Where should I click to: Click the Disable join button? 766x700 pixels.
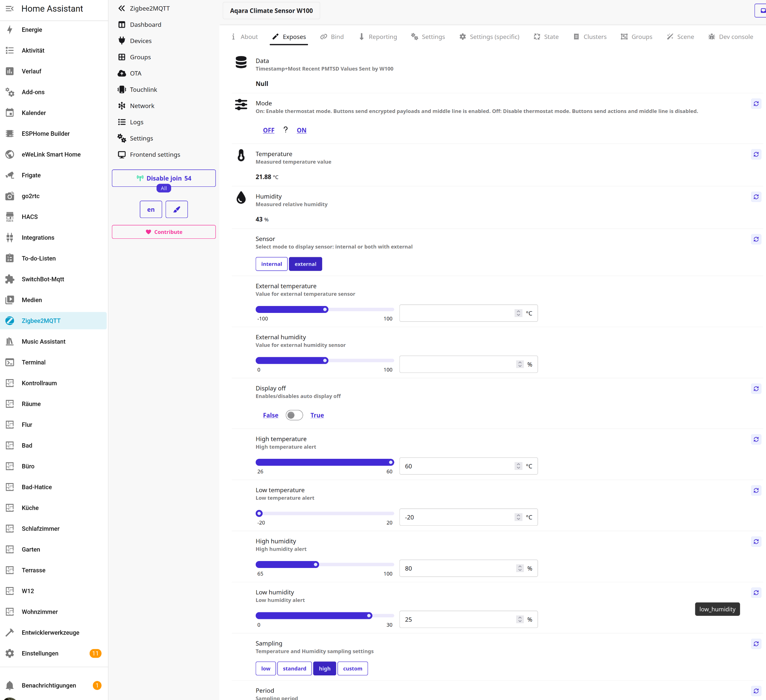tap(164, 178)
